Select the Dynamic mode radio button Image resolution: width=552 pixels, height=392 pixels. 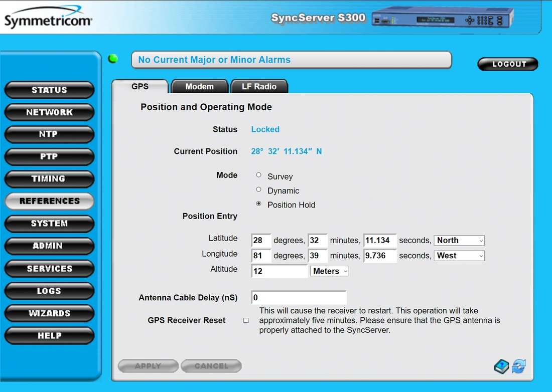click(x=259, y=189)
